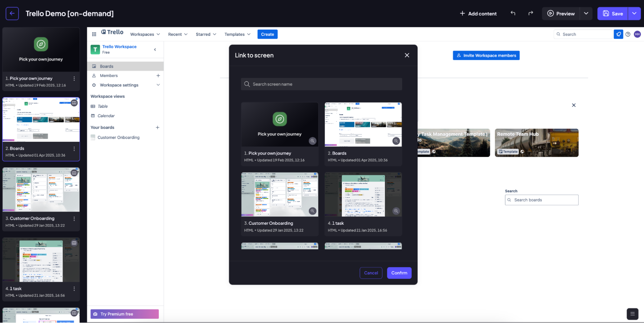
Task: Open the HH account avatar
Action: pos(637,34)
